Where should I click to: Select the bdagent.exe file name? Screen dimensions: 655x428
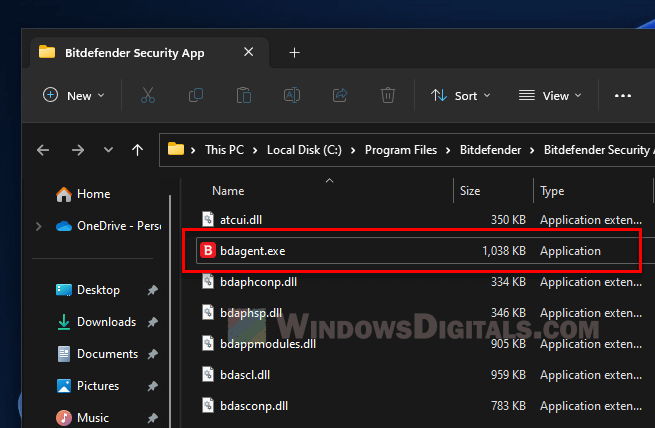253,251
